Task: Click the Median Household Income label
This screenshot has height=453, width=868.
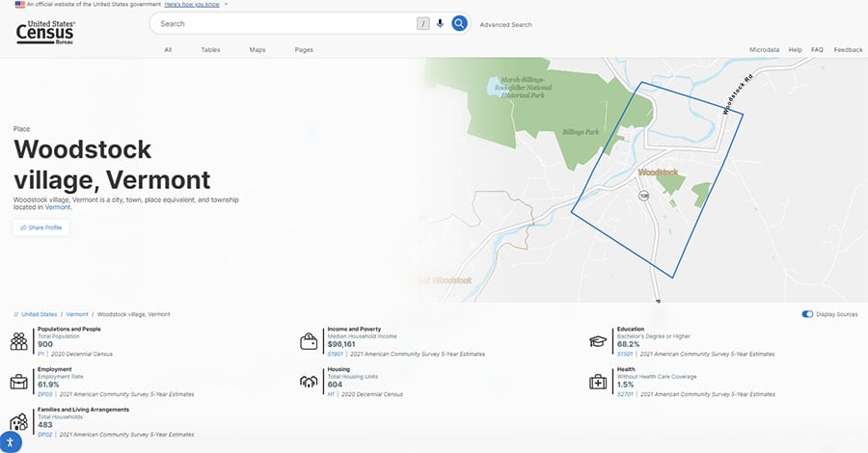Action: coord(362,336)
